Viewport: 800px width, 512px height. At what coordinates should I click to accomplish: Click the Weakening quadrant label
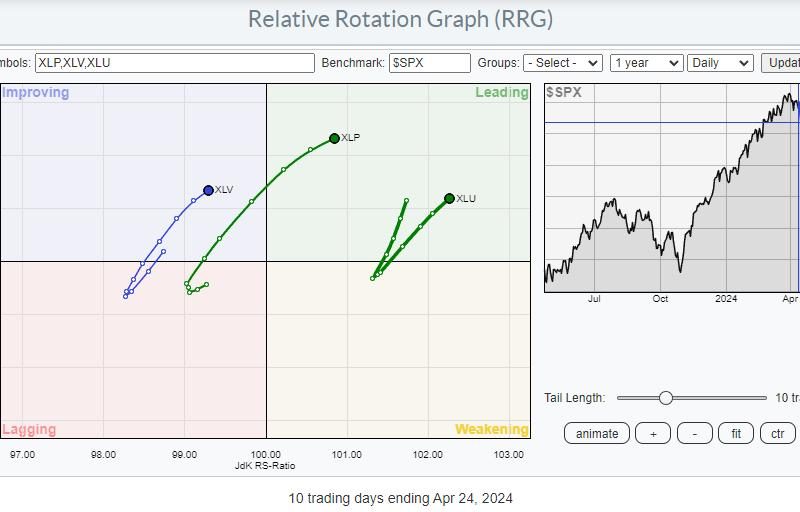coord(492,429)
